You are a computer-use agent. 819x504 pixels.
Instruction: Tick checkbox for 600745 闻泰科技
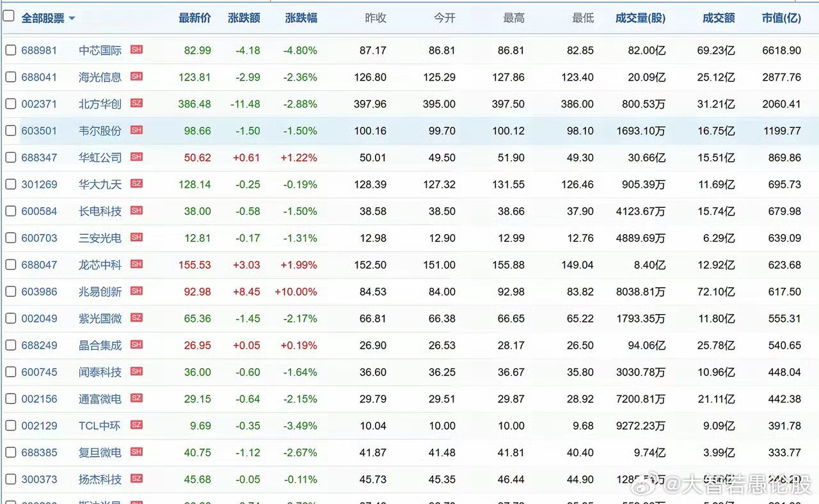[10, 372]
